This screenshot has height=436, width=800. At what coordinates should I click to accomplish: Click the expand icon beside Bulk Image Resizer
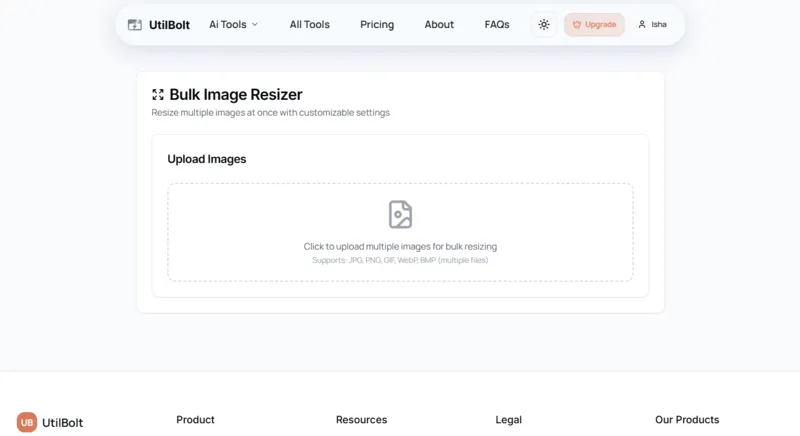pyautogui.click(x=158, y=94)
